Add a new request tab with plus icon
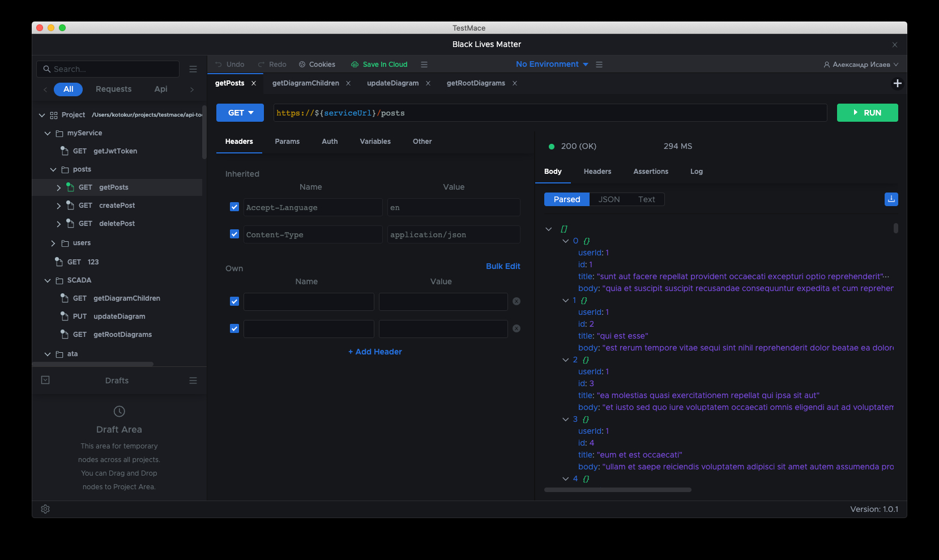This screenshot has height=560, width=939. [x=897, y=83]
